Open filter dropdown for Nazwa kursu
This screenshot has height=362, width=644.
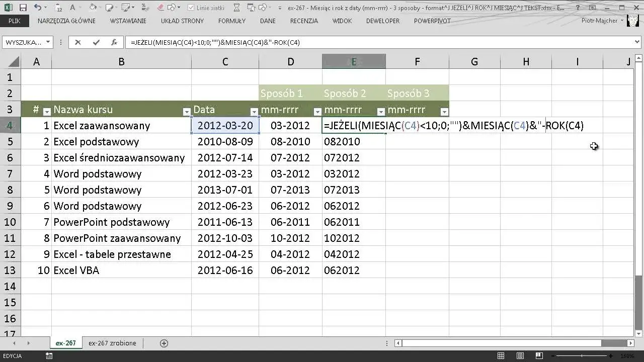(187, 112)
